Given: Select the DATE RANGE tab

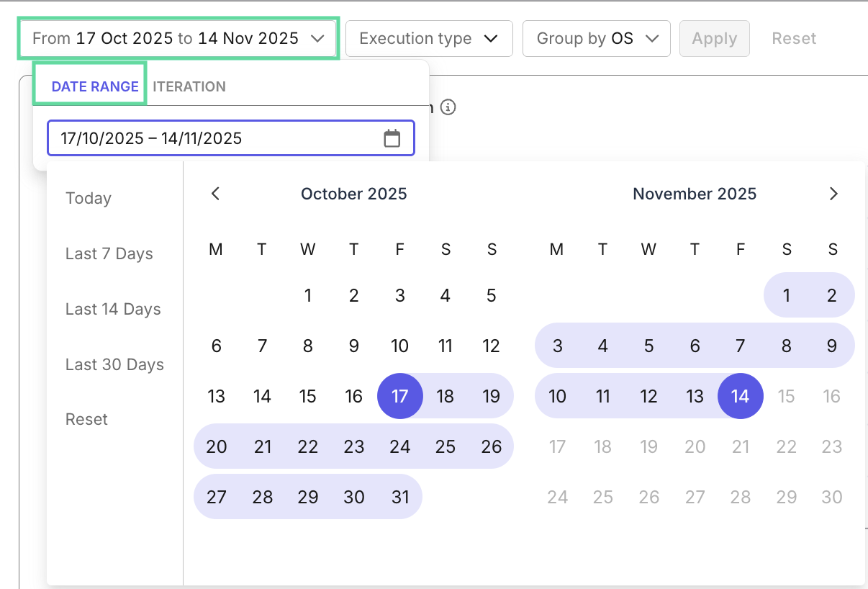Looking at the screenshot, I should [94, 86].
